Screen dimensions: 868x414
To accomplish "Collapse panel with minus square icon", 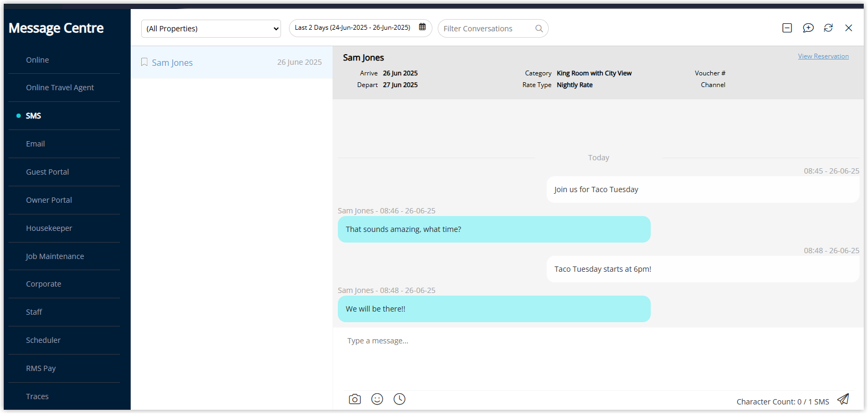I will (x=787, y=28).
